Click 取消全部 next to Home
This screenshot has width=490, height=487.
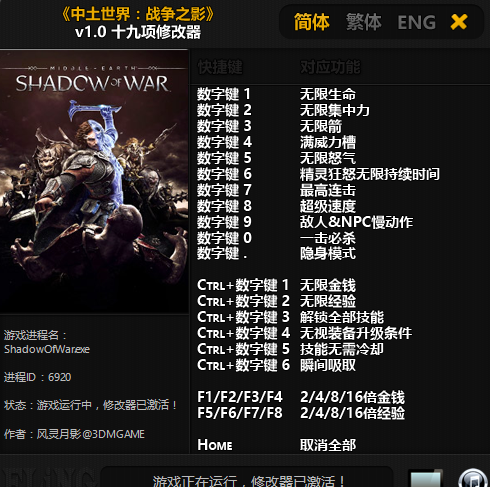328,445
